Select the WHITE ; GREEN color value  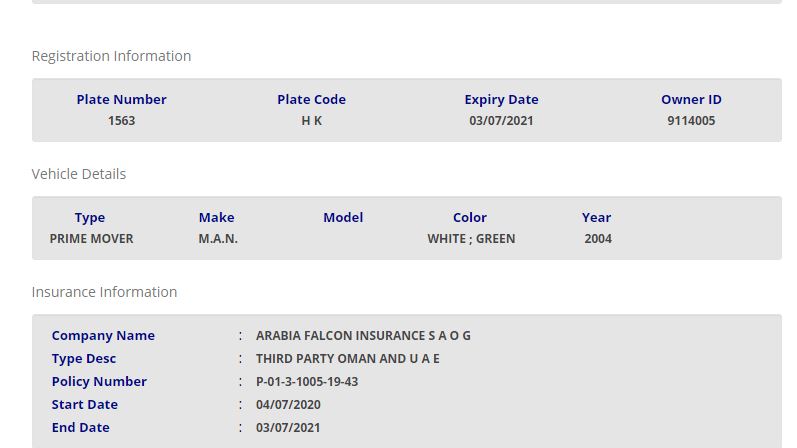click(471, 239)
